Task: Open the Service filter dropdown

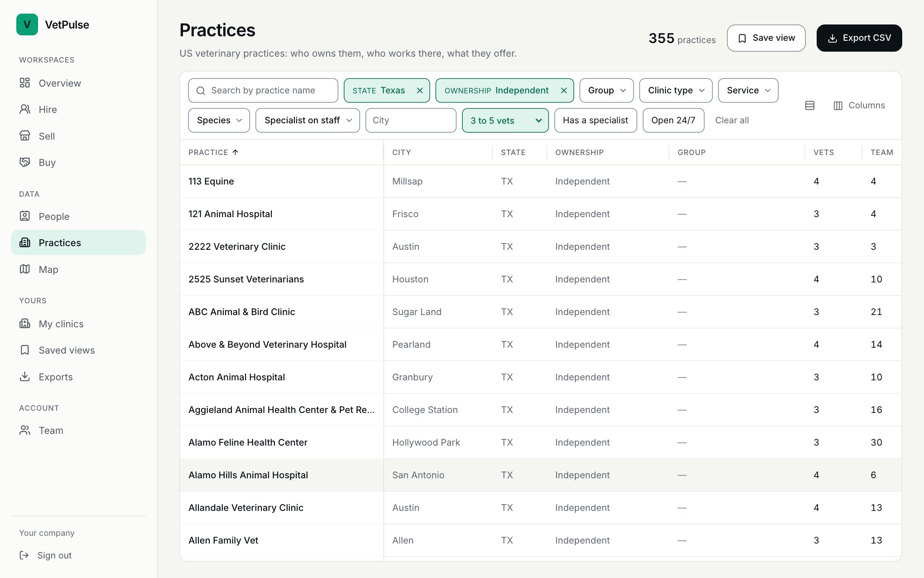Action: [748, 91]
